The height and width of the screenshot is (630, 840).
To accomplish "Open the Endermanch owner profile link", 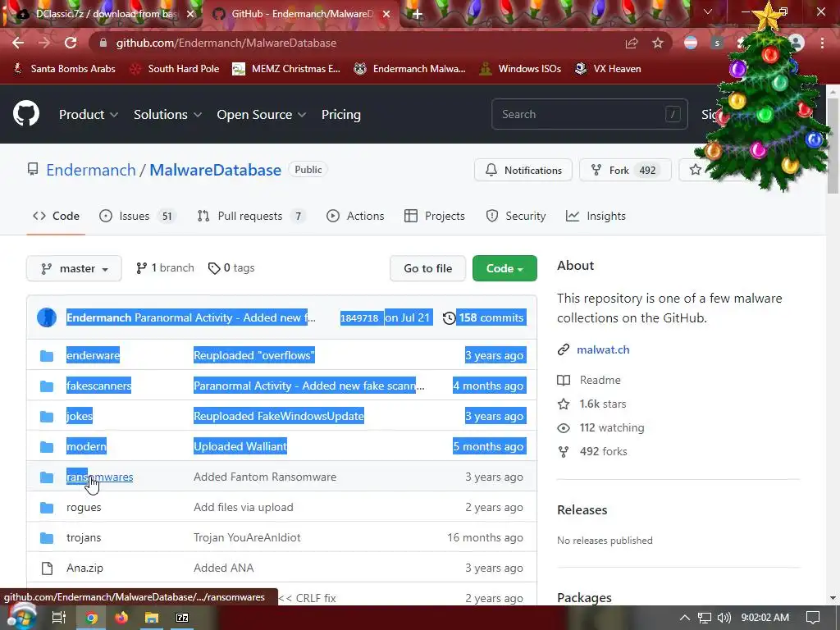I will point(91,170).
